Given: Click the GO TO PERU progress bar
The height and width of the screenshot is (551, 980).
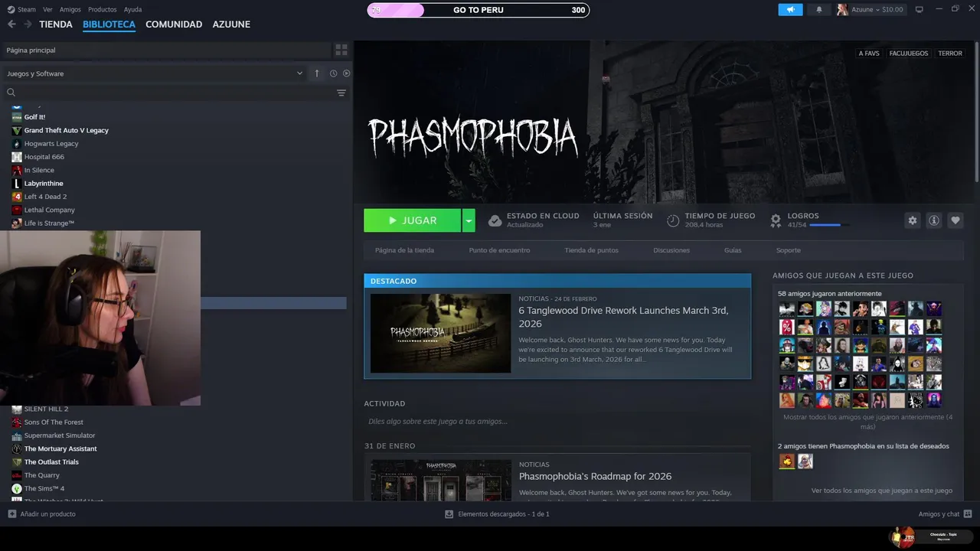Looking at the screenshot, I should pos(479,10).
